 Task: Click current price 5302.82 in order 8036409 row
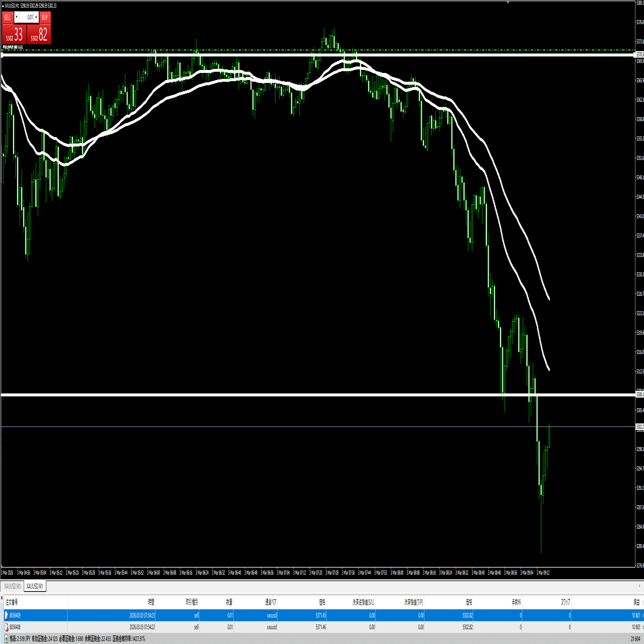point(468,615)
